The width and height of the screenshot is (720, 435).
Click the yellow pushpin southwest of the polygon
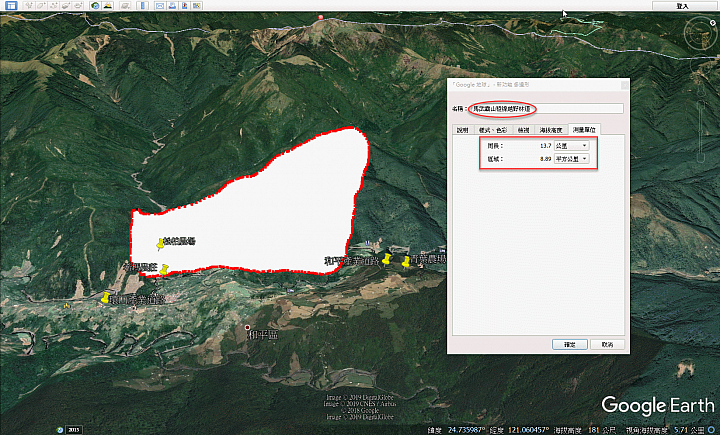[x=105, y=298]
